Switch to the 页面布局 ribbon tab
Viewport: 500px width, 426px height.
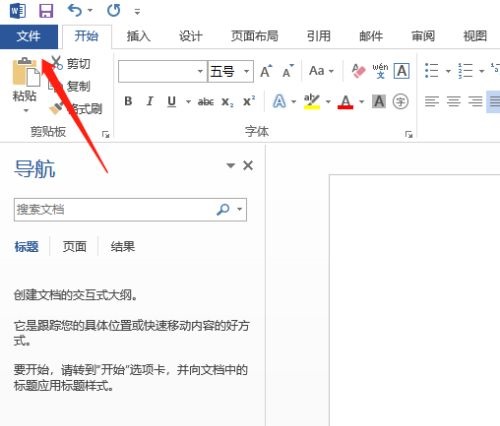[255, 36]
